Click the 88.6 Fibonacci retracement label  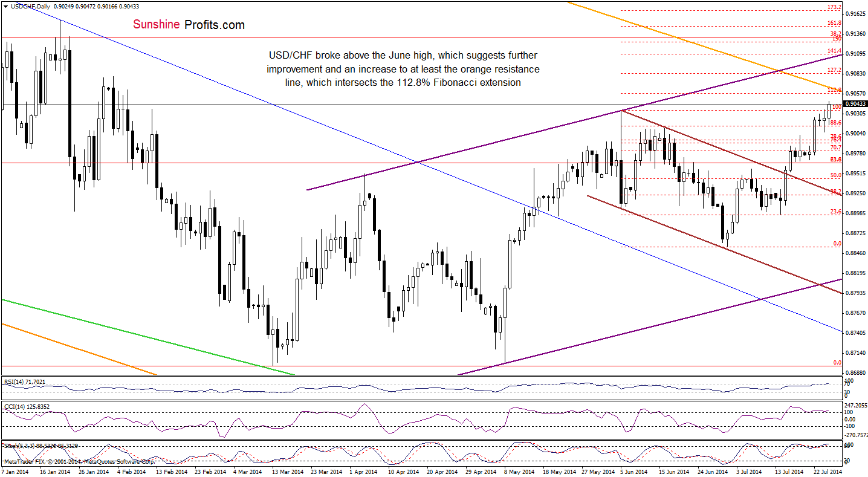click(835, 123)
